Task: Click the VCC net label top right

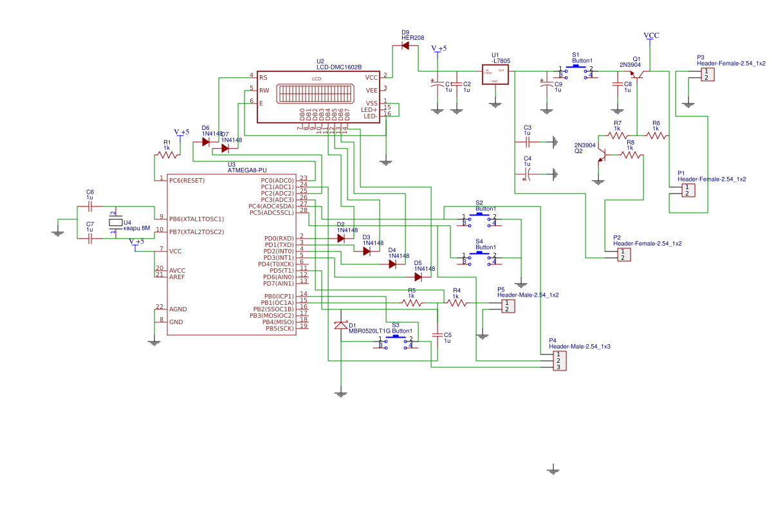Action: pos(650,35)
